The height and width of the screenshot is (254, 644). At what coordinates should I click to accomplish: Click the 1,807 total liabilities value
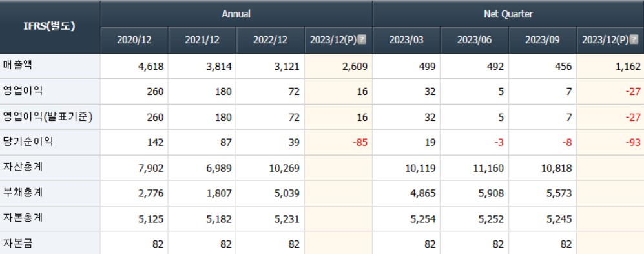click(220, 194)
